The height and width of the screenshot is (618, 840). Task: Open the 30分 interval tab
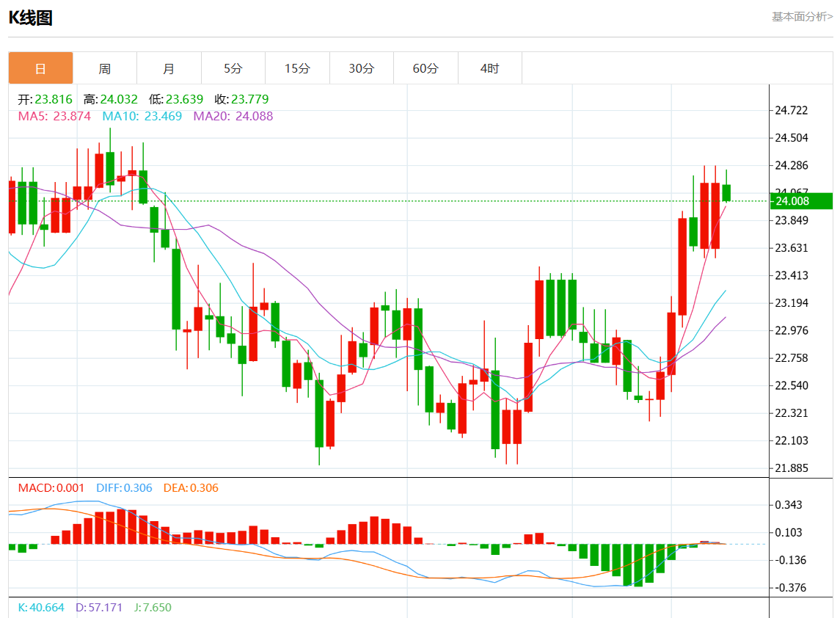(x=362, y=68)
